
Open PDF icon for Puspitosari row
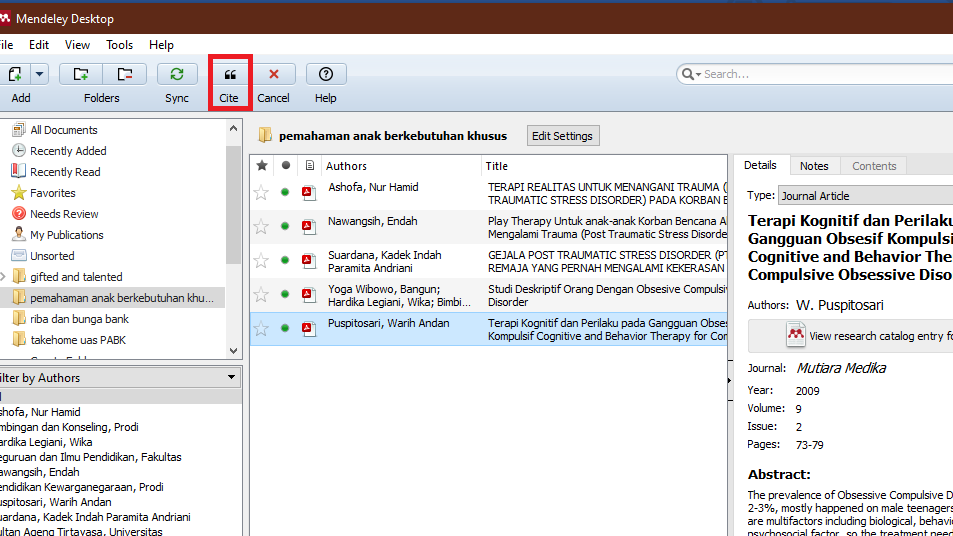point(309,329)
